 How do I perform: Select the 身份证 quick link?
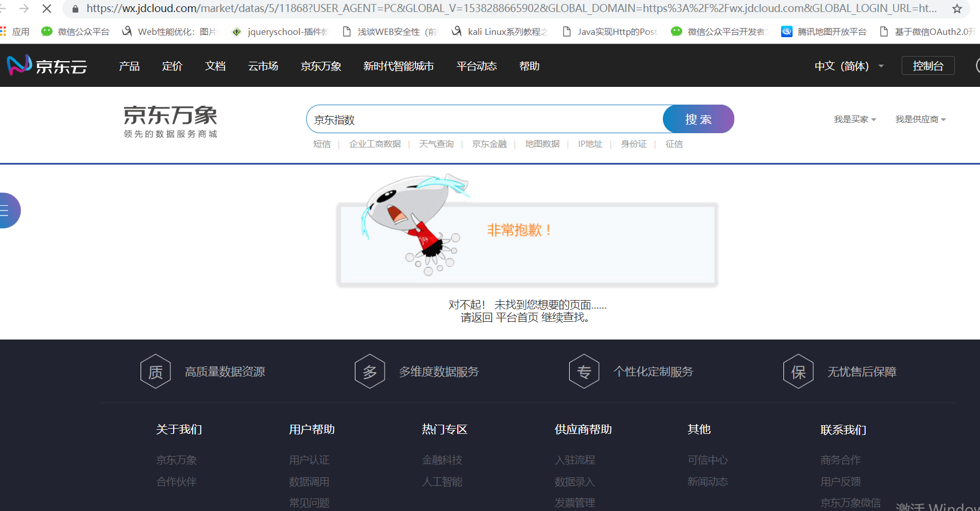(x=634, y=144)
